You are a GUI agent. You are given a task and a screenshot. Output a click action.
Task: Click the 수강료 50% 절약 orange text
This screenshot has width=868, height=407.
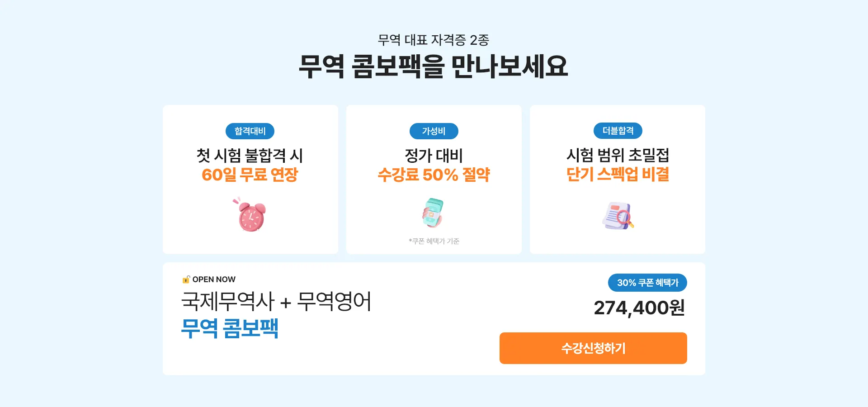click(434, 175)
